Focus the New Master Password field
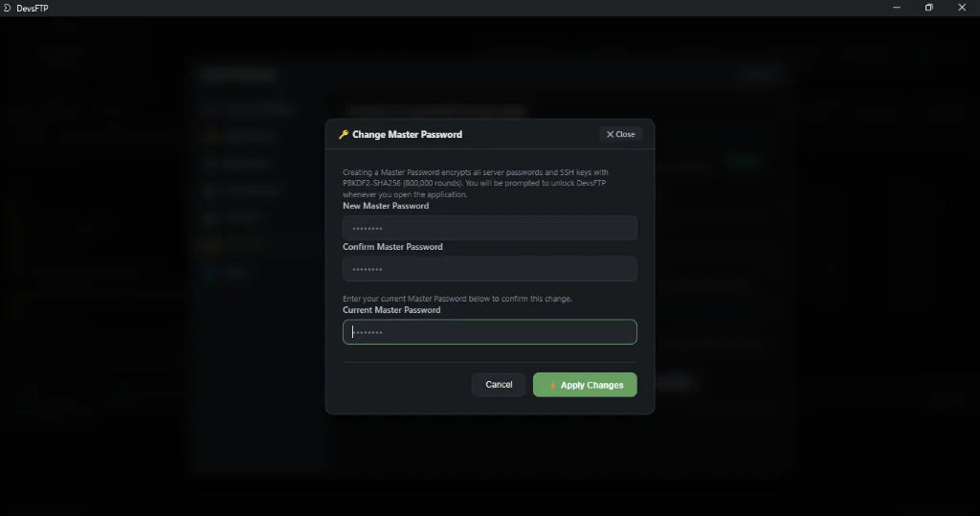Image resolution: width=980 pixels, height=516 pixels. (489, 228)
